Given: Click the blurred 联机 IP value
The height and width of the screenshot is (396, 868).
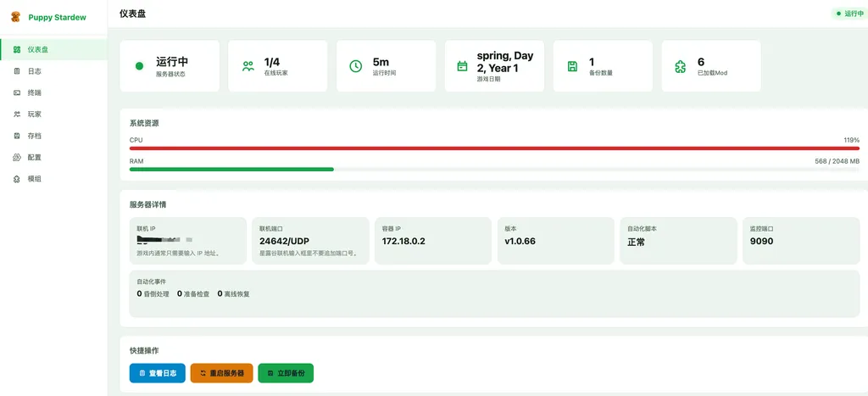Looking at the screenshot, I should pyautogui.click(x=164, y=240).
